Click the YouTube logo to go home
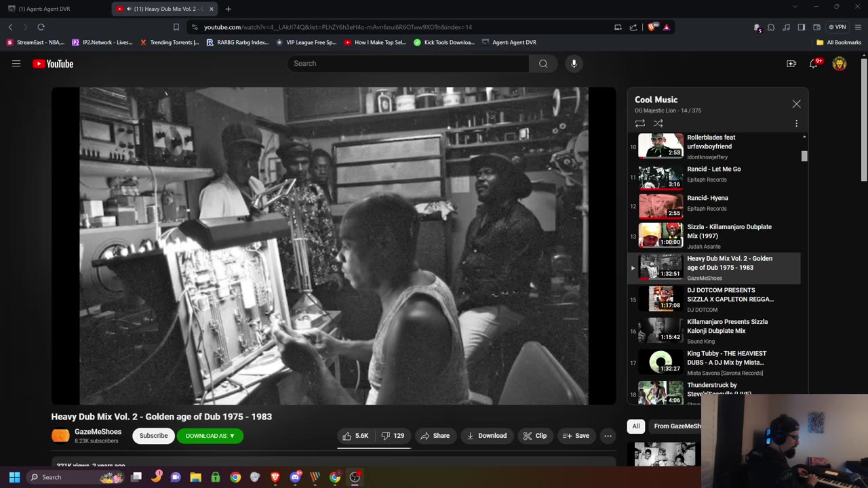Image resolution: width=868 pixels, height=488 pixels. 53,64
